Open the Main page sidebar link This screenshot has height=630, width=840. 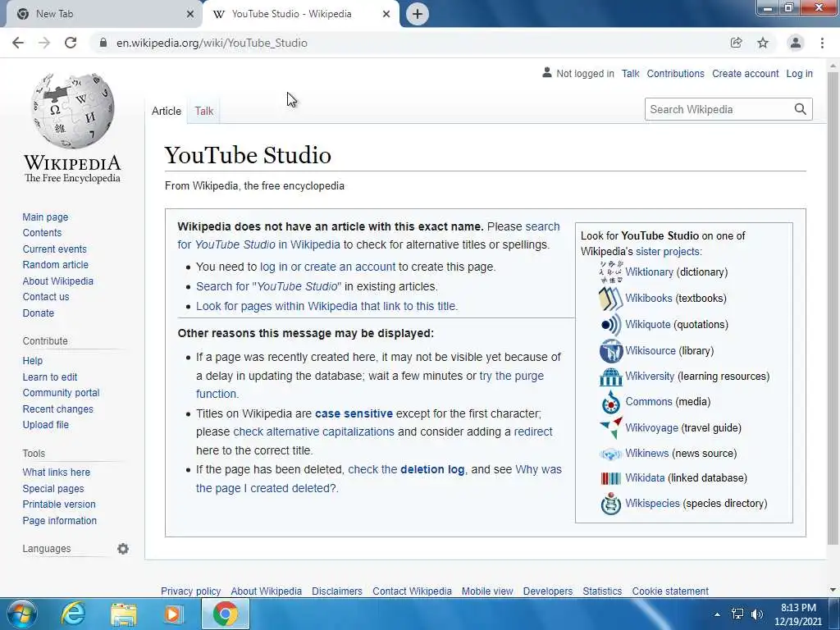(x=45, y=217)
